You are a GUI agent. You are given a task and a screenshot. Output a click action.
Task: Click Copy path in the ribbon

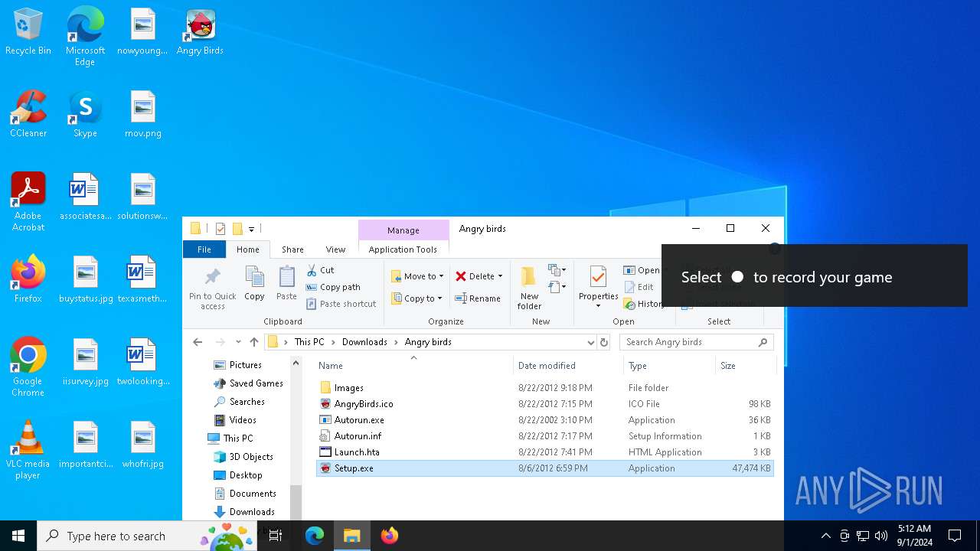coord(333,287)
